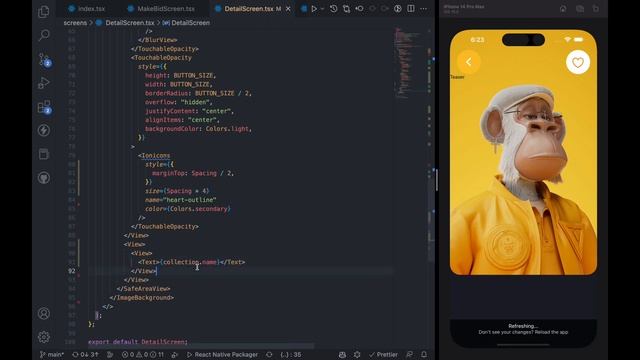Click the main* git branch in status bar
Screen dimensions: 640x360
pos(52,355)
